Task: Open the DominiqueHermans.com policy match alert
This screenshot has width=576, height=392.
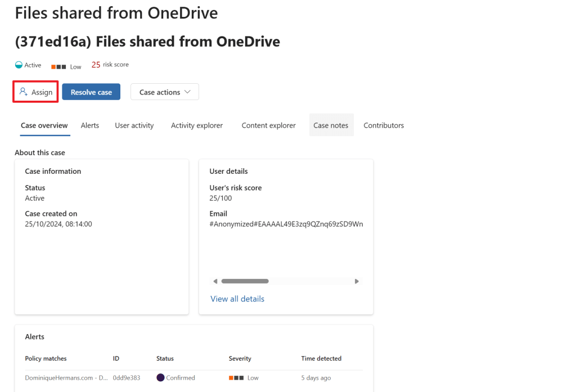Action: point(66,378)
